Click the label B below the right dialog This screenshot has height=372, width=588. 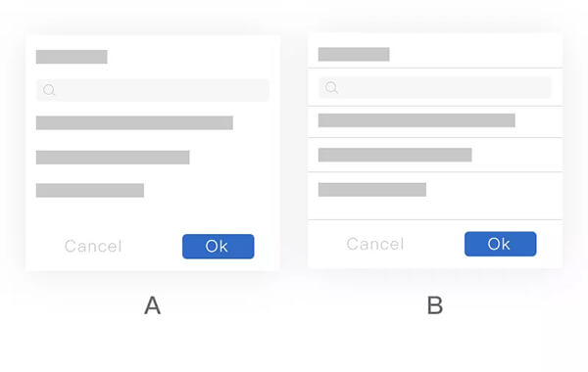click(x=435, y=305)
